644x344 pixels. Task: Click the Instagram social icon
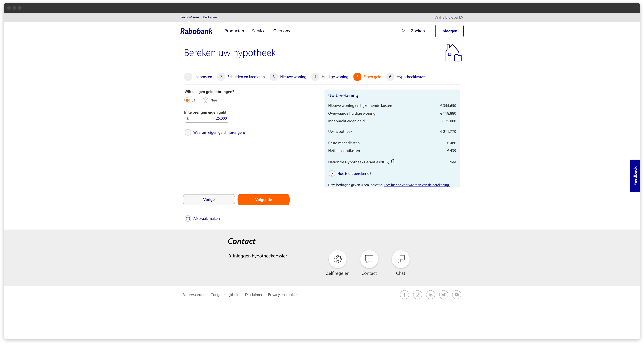point(417,295)
